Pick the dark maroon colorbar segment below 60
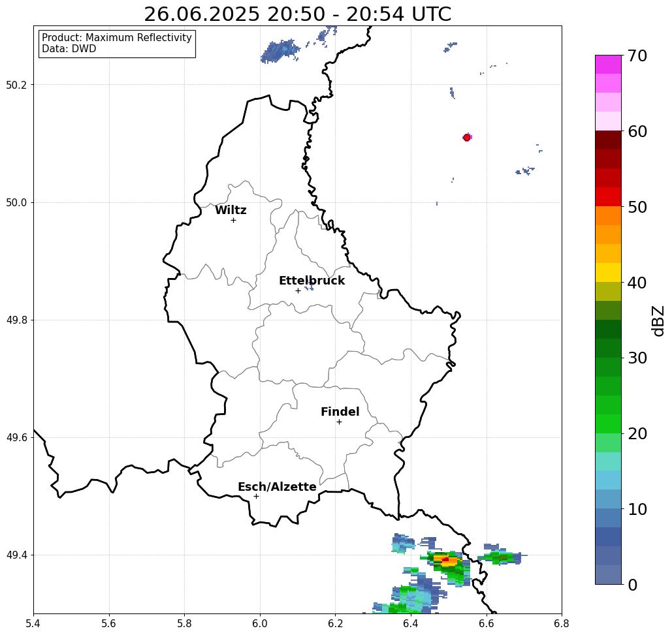The width and height of the screenshot is (672, 635). point(608,140)
